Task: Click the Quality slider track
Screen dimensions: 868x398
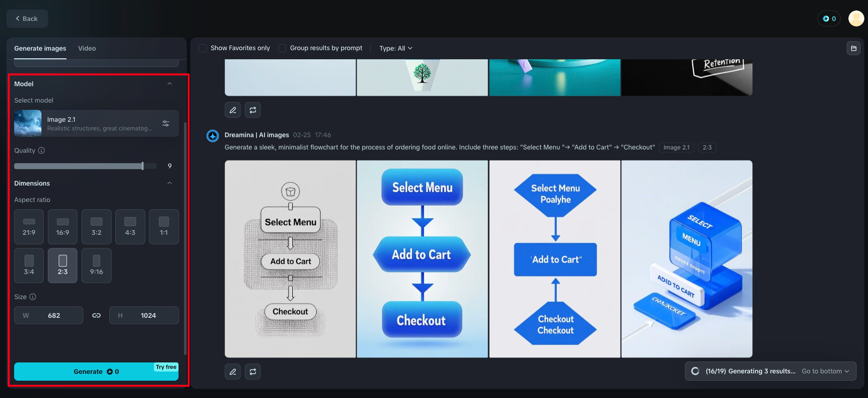Action: [x=85, y=166]
